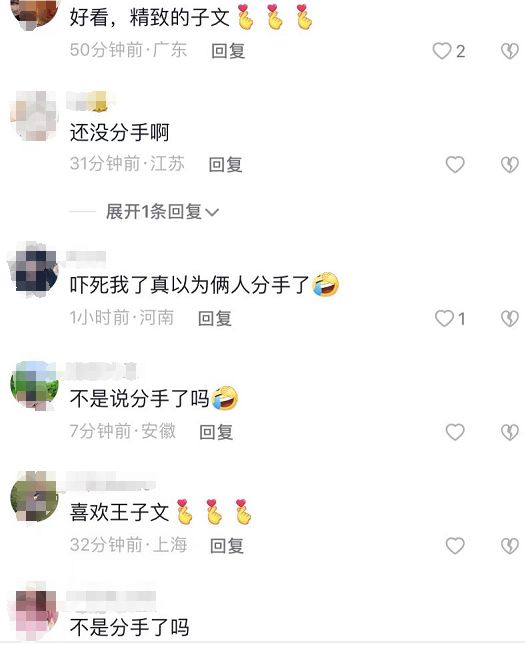Tap broken heart on 还没分手啊 comment

[x=509, y=165]
